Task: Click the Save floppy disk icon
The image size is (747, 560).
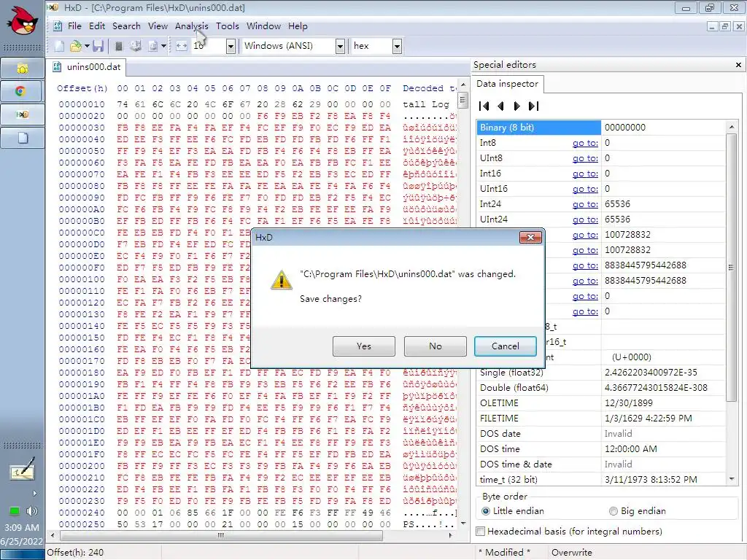Action: (98, 46)
